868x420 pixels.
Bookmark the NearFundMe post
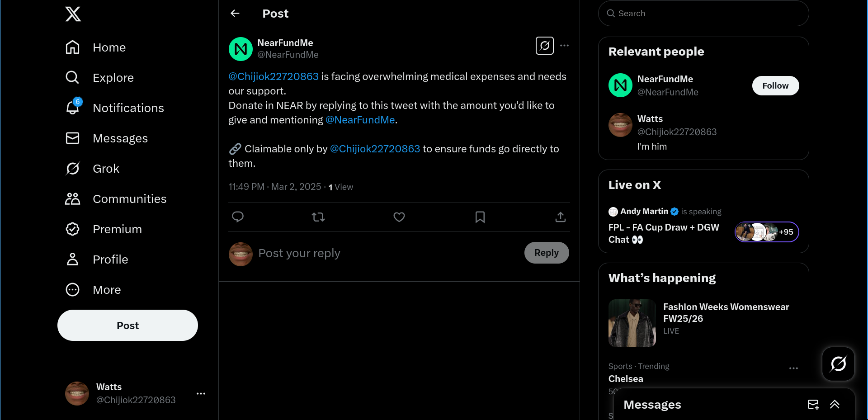click(480, 217)
